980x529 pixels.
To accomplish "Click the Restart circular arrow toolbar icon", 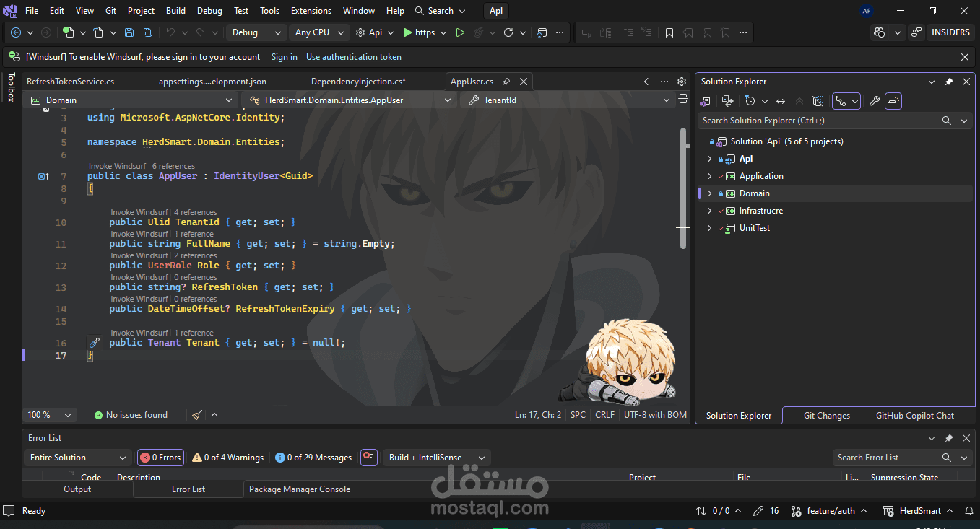I will coord(508,32).
